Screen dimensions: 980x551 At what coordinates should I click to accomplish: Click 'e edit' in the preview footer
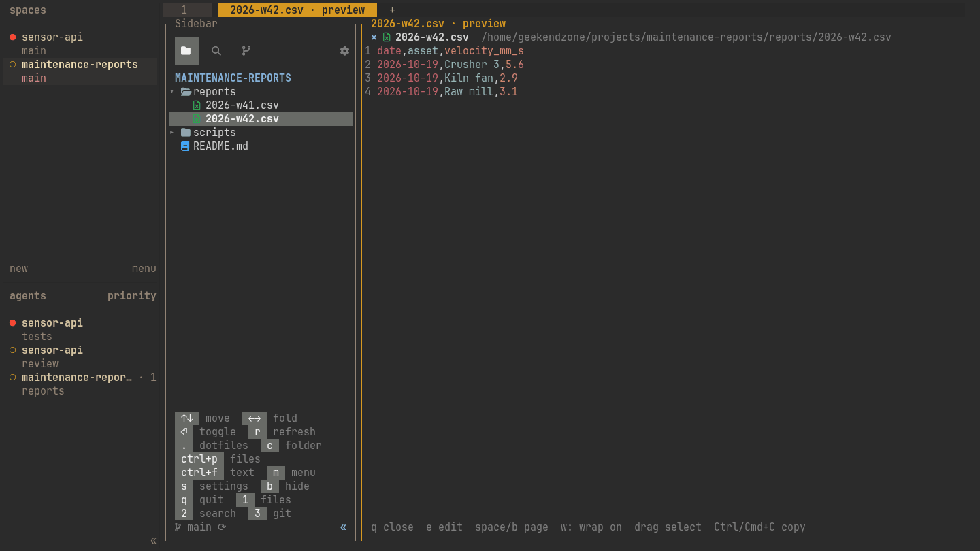pyautogui.click(x=444, y=527)
